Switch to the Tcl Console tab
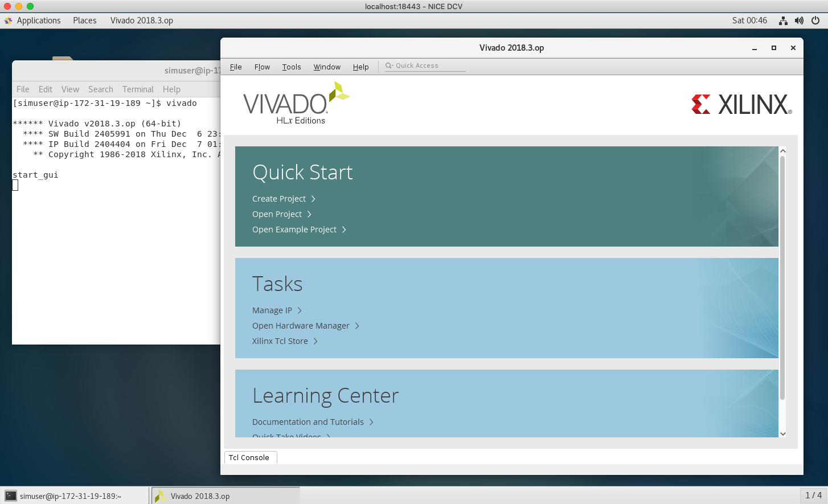828x504 pixels. (x=251, y=457)
